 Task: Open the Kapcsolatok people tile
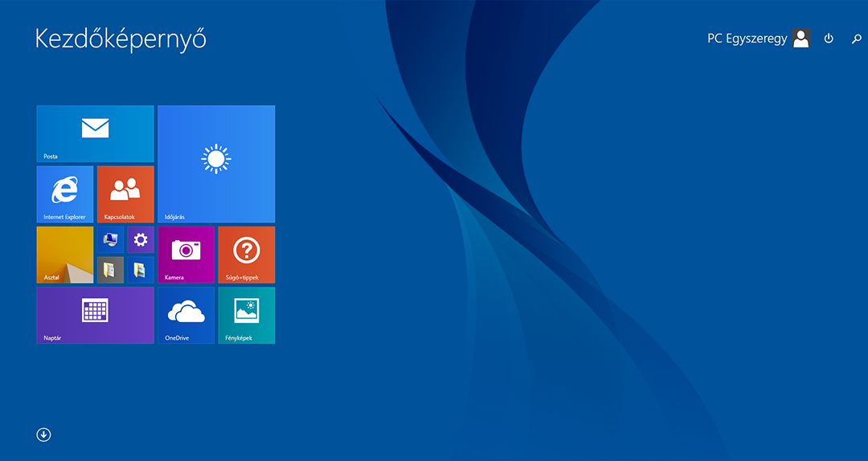coord(125,194)
